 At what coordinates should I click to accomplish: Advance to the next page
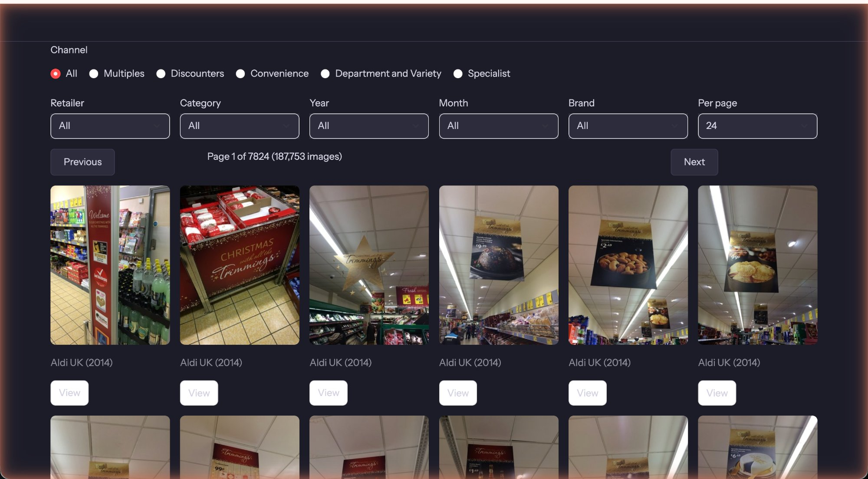[x=694, y=162]
